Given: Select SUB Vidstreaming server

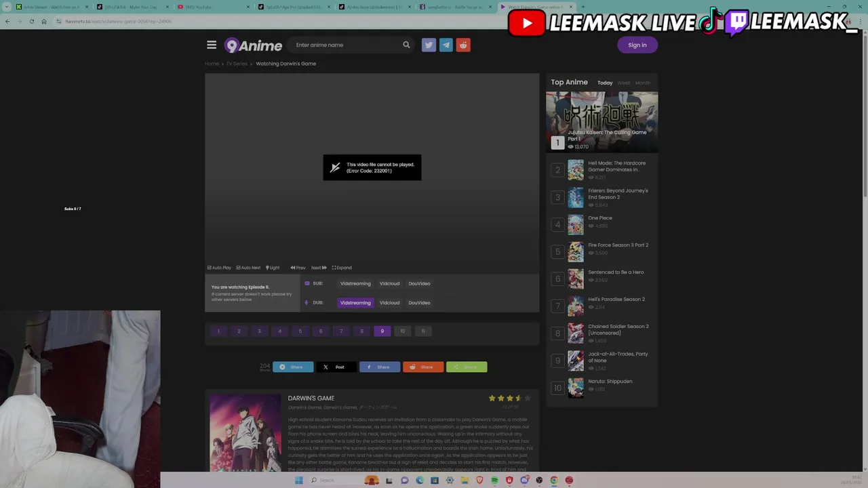Looking at the screenshot, I should click(355, 283).
